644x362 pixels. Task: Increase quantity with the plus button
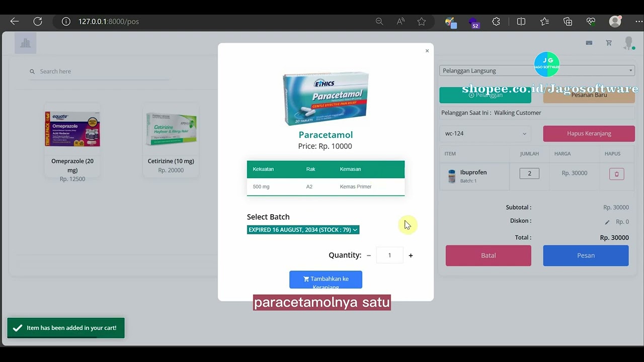pos(411,255)
